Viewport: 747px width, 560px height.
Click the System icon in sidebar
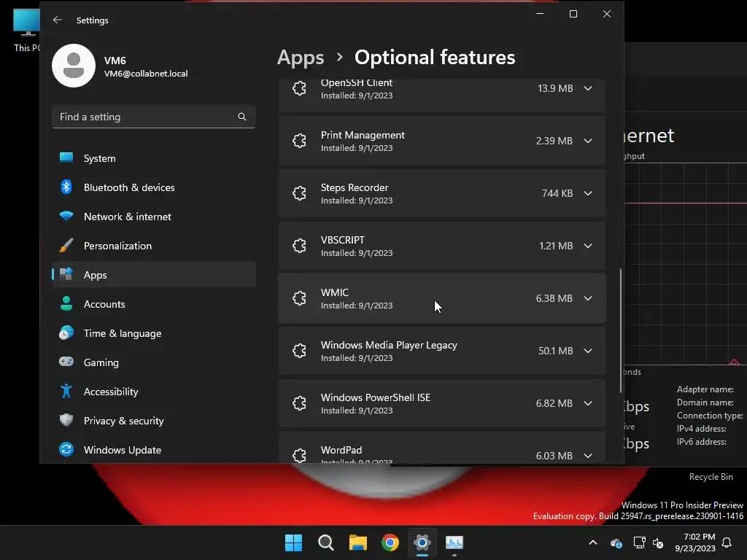(66, 157)
